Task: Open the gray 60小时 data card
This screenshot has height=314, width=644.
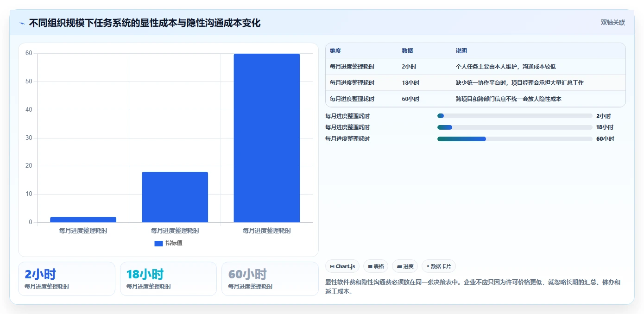Action: [270, 279]
